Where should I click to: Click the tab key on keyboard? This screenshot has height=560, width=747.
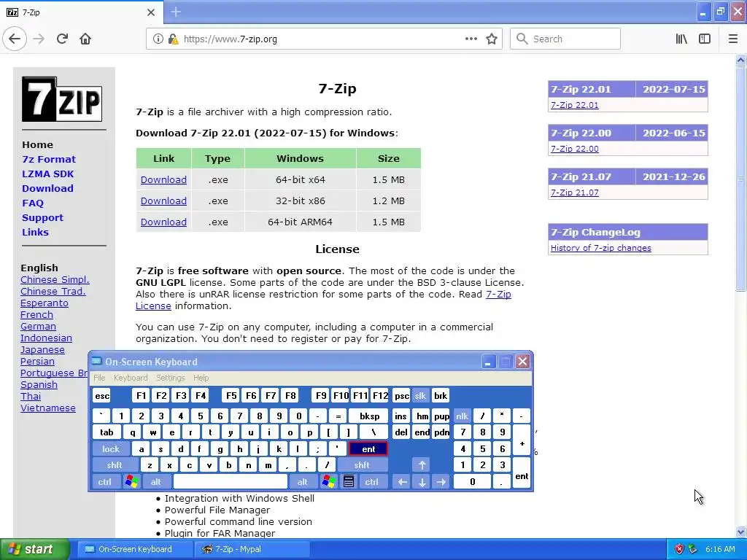tap(107, 432)
